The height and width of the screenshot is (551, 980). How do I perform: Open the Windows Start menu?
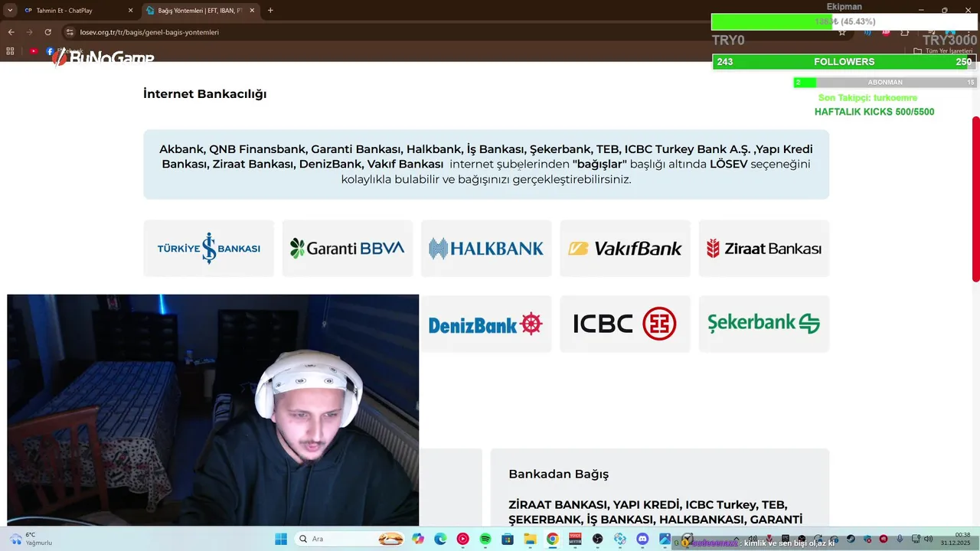click(x=281, y=539)
